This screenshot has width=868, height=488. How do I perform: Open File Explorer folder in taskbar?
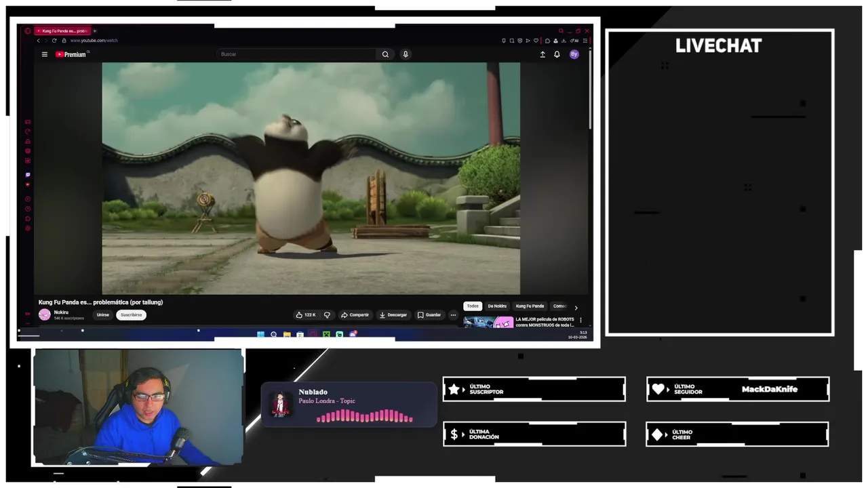pyautogui.click(x=287, y=334)
